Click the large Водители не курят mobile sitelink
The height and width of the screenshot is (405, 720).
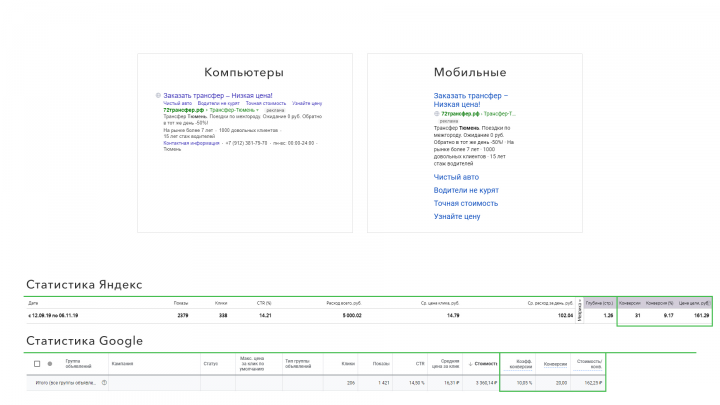point(466,190)
